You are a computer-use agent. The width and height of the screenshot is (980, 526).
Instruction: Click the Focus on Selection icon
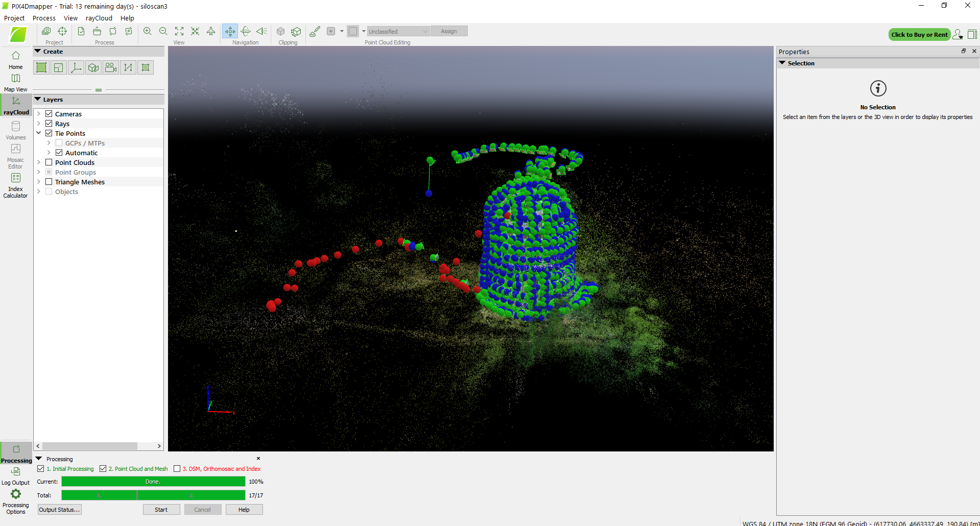point(195,31)
